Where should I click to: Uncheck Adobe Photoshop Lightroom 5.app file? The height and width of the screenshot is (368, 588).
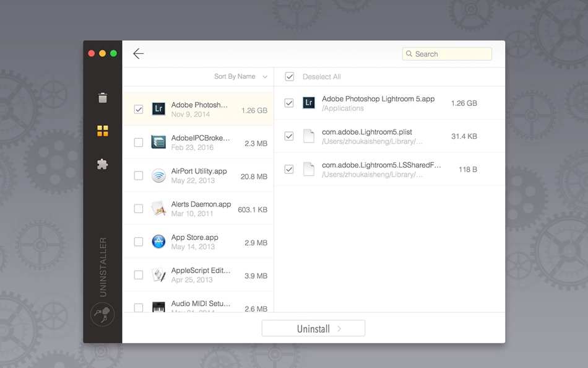289,103
